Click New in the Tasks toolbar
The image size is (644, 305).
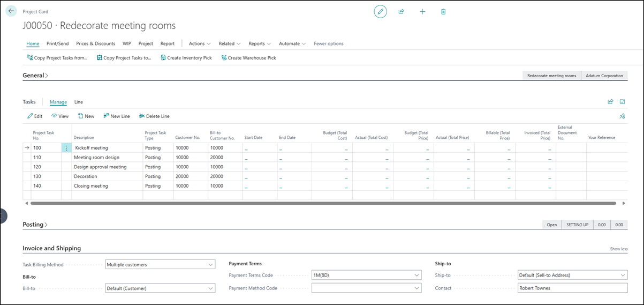tap(86, 116)
